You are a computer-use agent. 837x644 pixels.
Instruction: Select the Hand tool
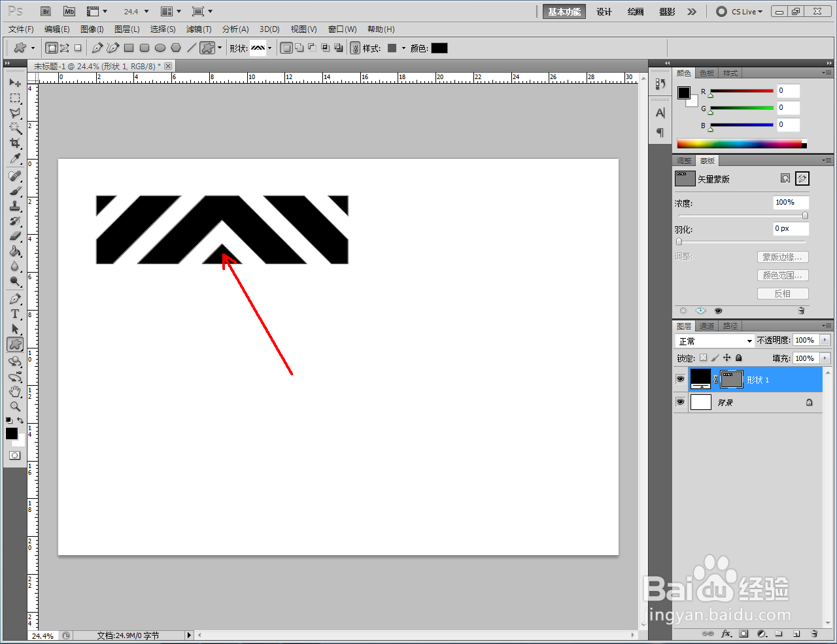coord(15,392)
